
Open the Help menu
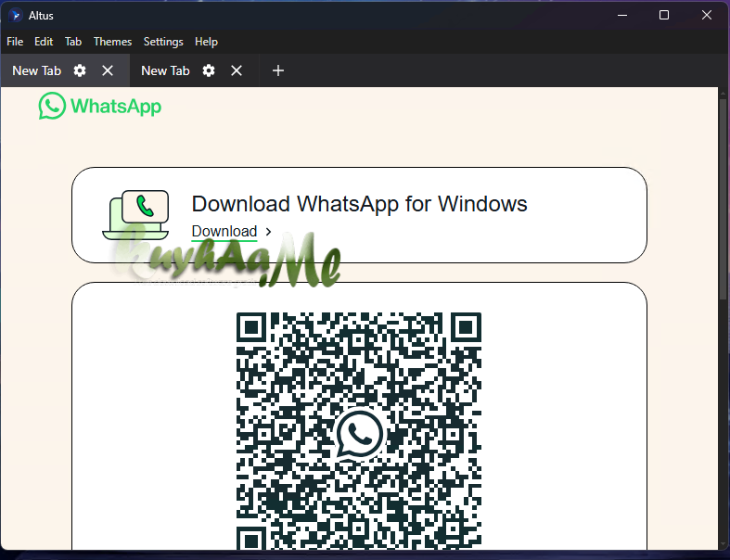(206, 42)
